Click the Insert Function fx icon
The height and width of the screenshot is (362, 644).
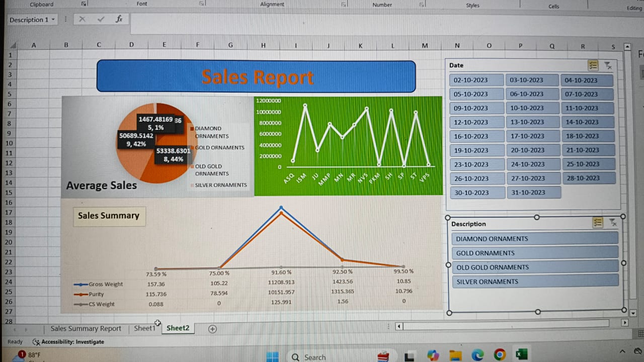click(119, 19)
